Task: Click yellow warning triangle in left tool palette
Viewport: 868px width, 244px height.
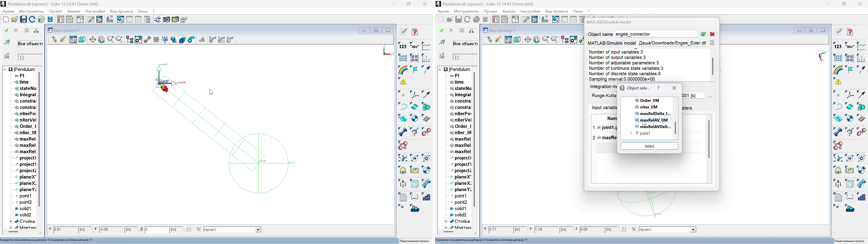Action: [x=403, y=82]
